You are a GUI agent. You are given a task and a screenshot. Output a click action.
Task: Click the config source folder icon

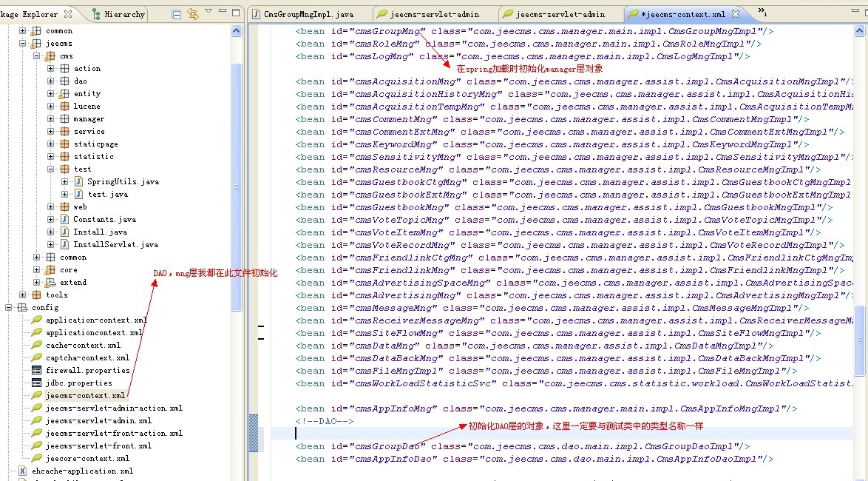pos(23,308)
